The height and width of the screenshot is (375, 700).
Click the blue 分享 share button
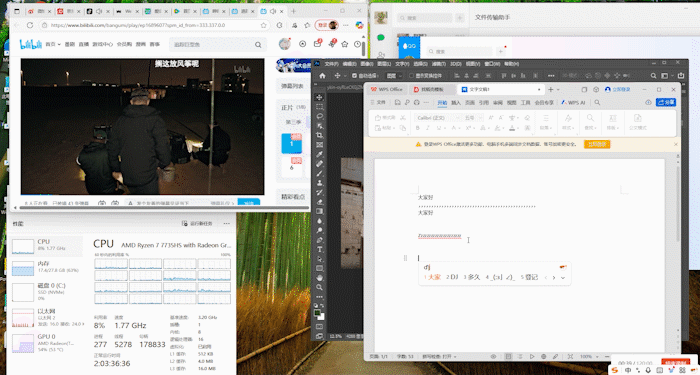[x=666, y=102]
